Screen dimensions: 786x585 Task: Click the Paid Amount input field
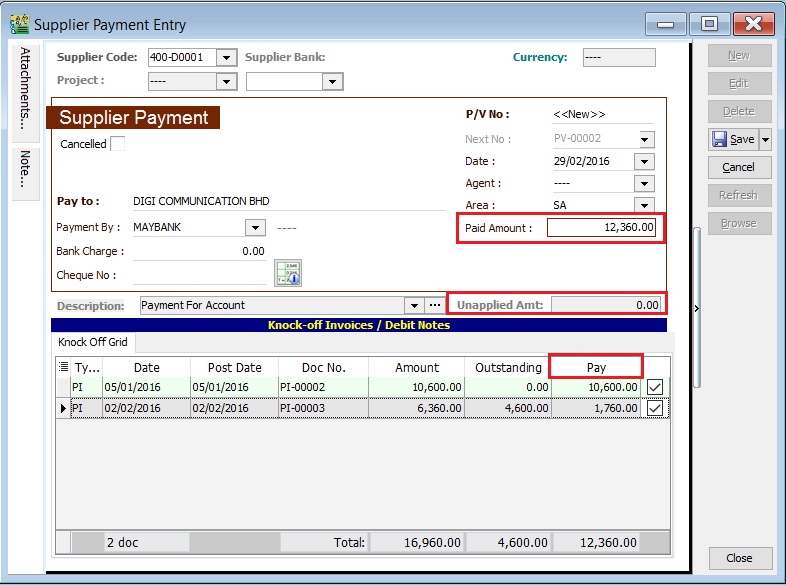click(601, 229)
